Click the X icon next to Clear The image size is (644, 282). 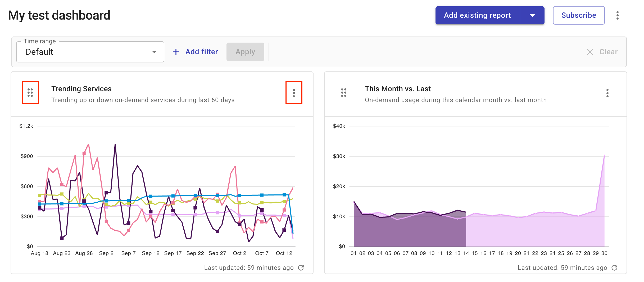(x=590, y=52)
